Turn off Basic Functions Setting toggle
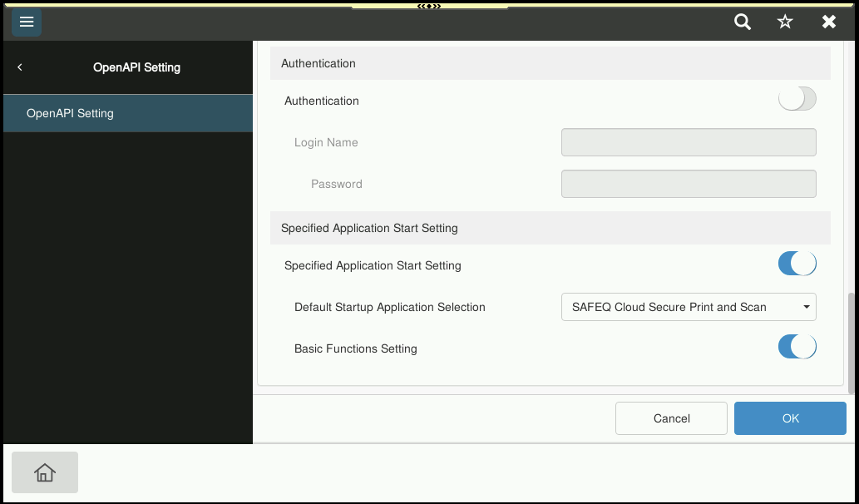This screenshot has height=504, width=859. coord(797,347)
